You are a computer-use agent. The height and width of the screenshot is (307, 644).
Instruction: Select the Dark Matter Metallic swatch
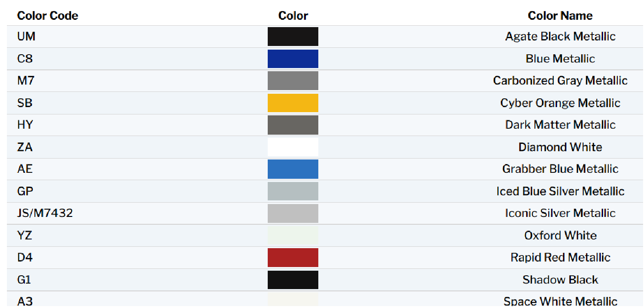coord(293,125)
